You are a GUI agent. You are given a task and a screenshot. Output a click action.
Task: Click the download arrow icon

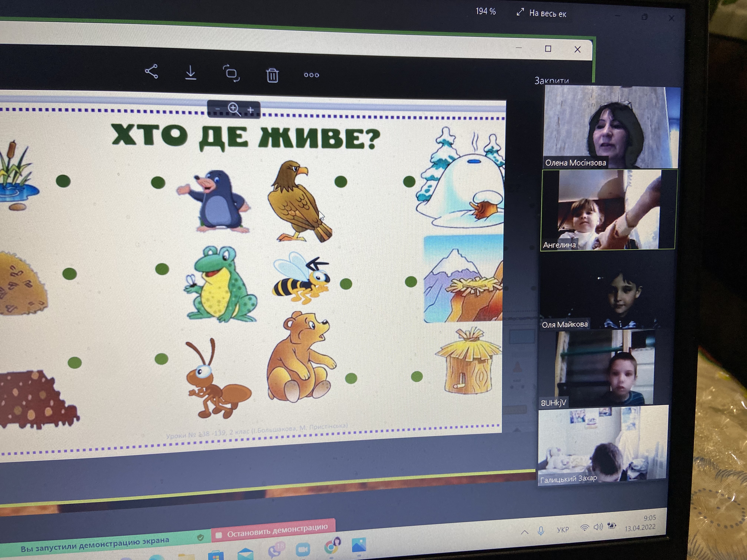[x=191, y=73]
